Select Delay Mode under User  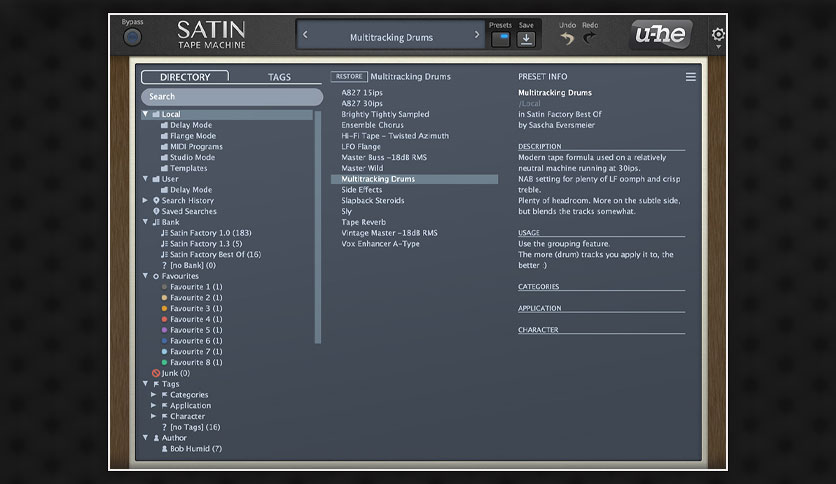pos(187,190)
